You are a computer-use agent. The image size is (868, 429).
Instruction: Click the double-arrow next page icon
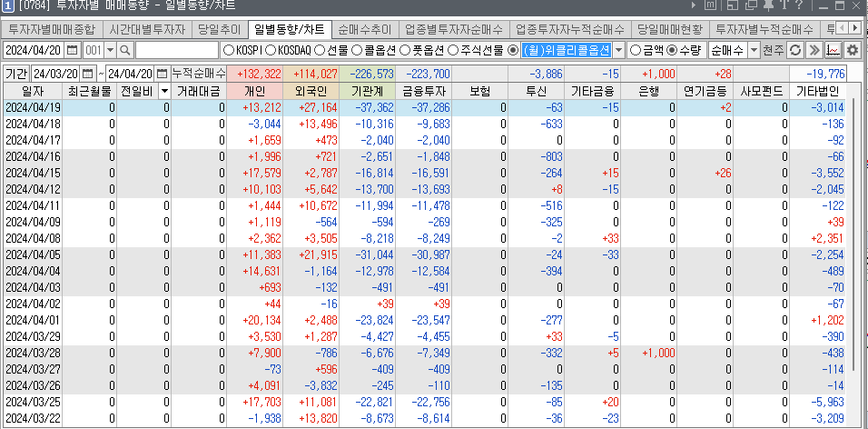(814, 49)
